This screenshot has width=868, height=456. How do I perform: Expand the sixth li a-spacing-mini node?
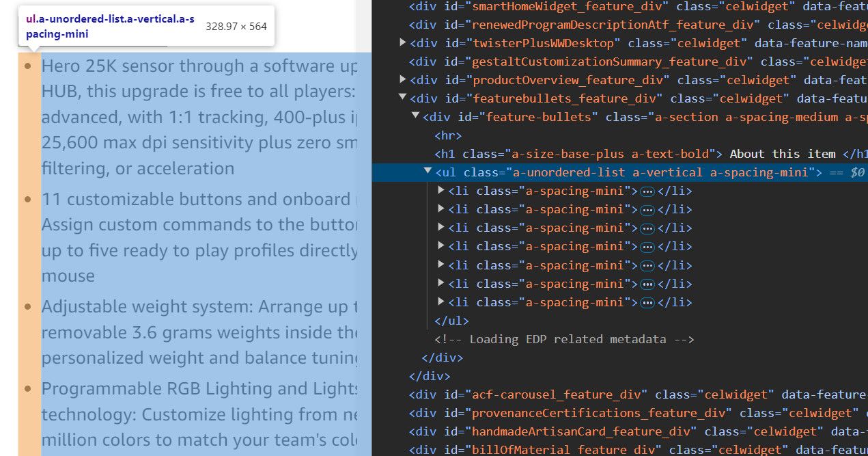pyautogui.click(x=441, y=284)
